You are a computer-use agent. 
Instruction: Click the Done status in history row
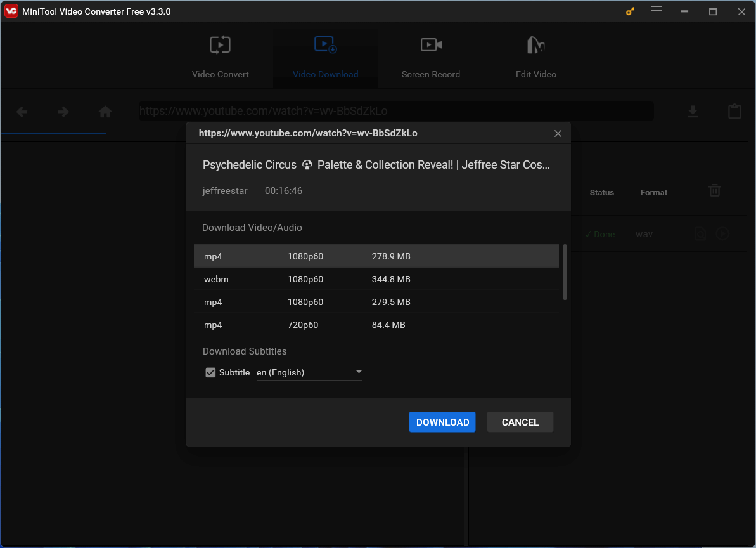pos(599,234)
